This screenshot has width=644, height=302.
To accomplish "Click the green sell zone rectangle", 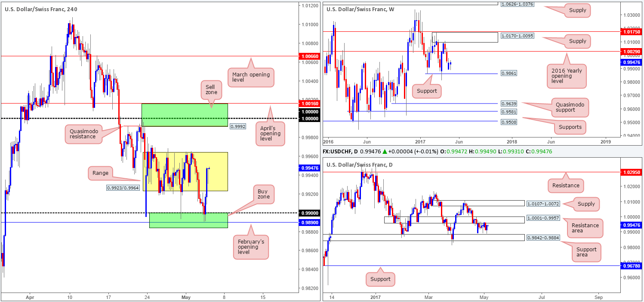I will click(x=185, y=115).
